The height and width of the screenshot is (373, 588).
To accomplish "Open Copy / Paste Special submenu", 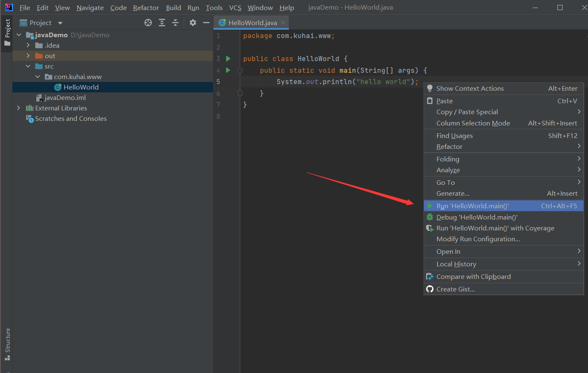I will click(x=503, y=112).
